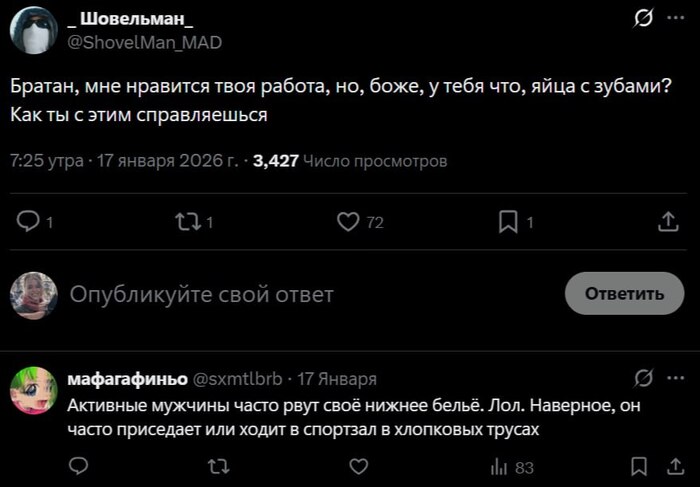Bookmark the main post
This screenshot has height=487, width=700.
tap(508, 222)
